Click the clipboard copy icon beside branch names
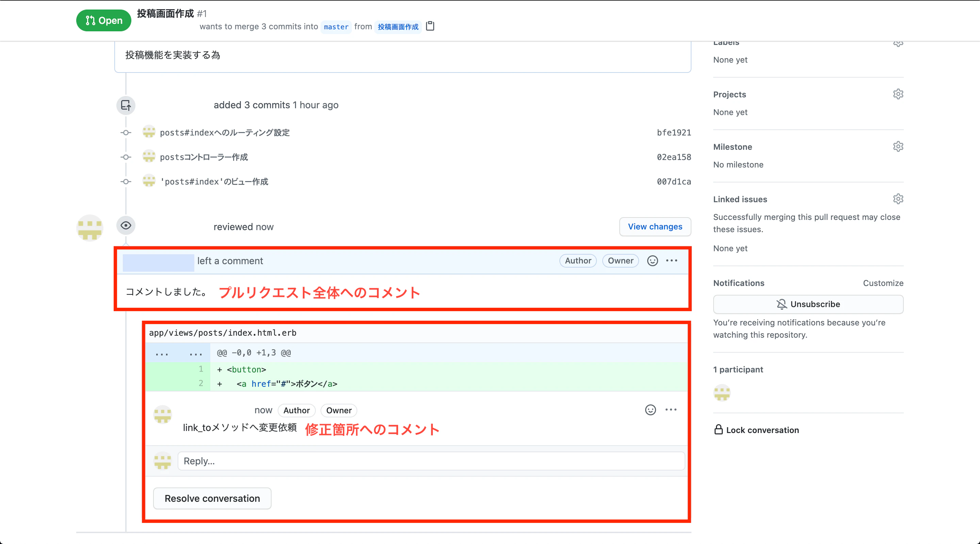Viewport: 980px width, 544px height. [x=430, y=27]
